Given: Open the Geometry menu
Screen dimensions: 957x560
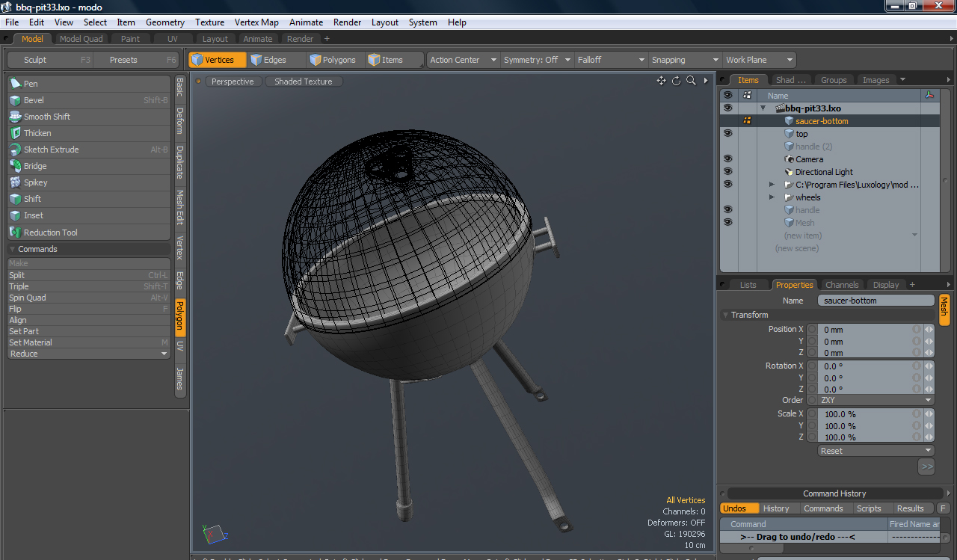Looking at the screenshot, I should (x=165, y=22).
